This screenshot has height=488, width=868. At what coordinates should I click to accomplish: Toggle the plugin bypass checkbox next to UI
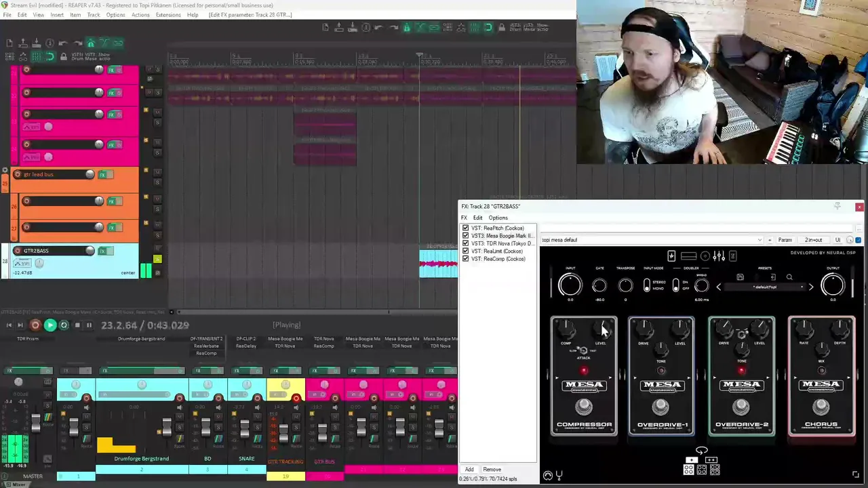[858, 240]
